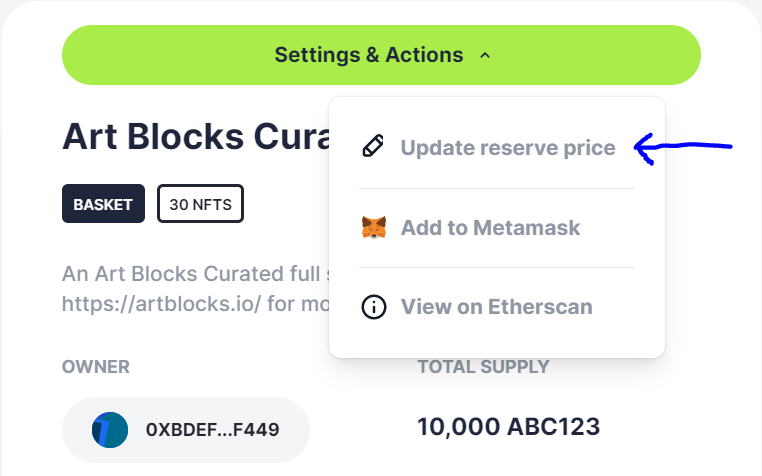Click the OWNER label heading
The height and width of the screenshot is (476, 762).
(x=96, y=367)
